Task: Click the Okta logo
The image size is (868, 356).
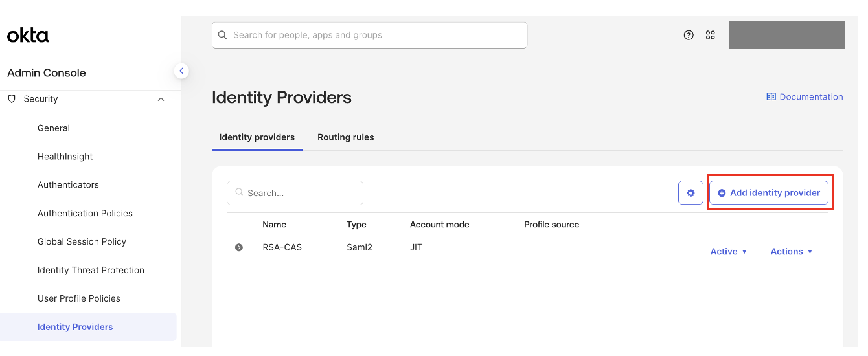Action: [28, 35]
